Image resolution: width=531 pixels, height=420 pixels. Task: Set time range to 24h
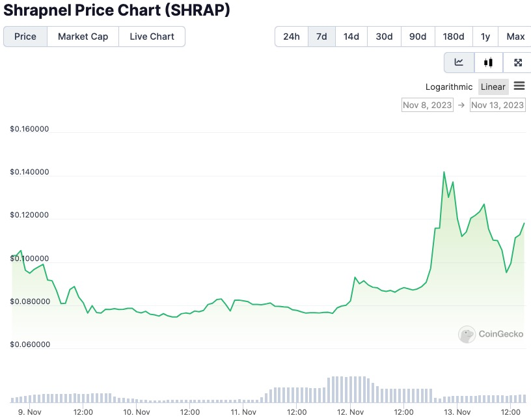pos(292,36)
